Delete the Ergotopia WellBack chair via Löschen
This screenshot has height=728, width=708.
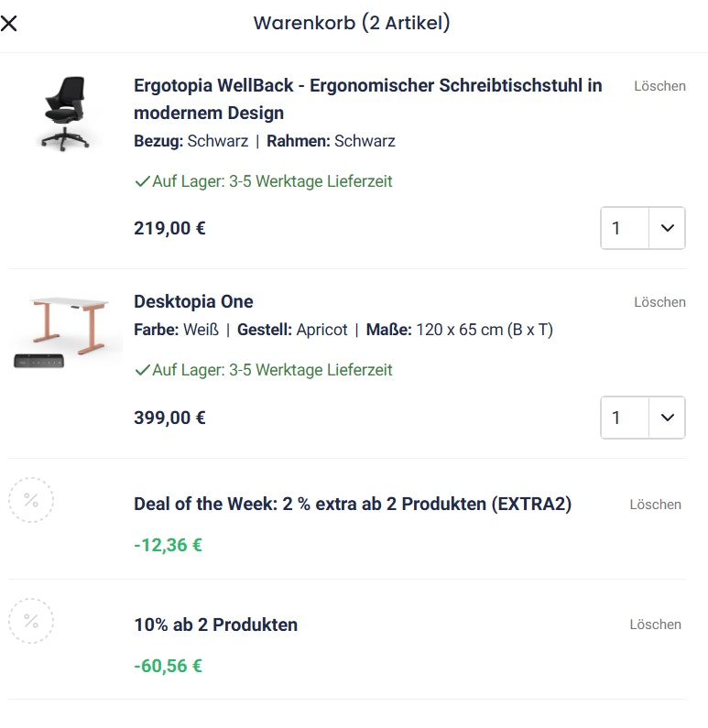pos(659,86)
